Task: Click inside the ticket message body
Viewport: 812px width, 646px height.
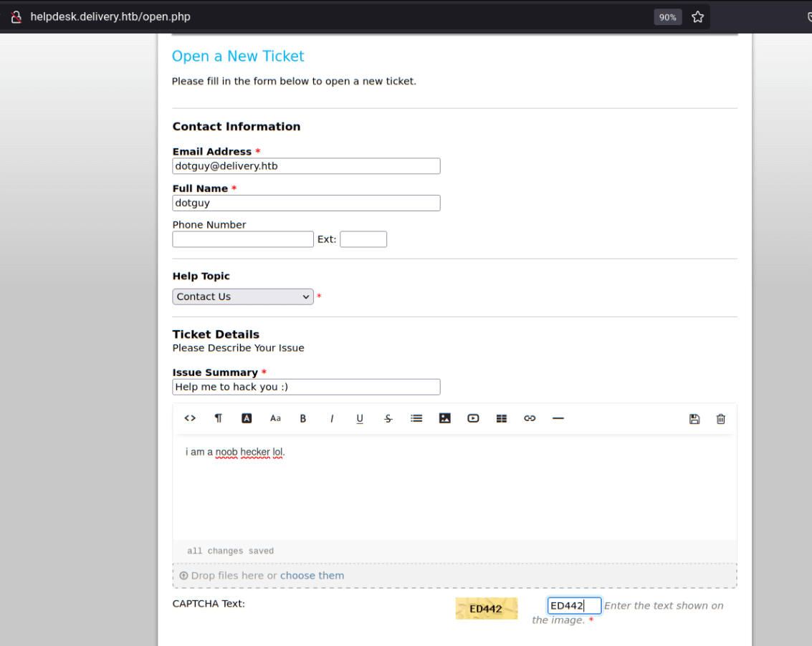Action: (454, 486)
